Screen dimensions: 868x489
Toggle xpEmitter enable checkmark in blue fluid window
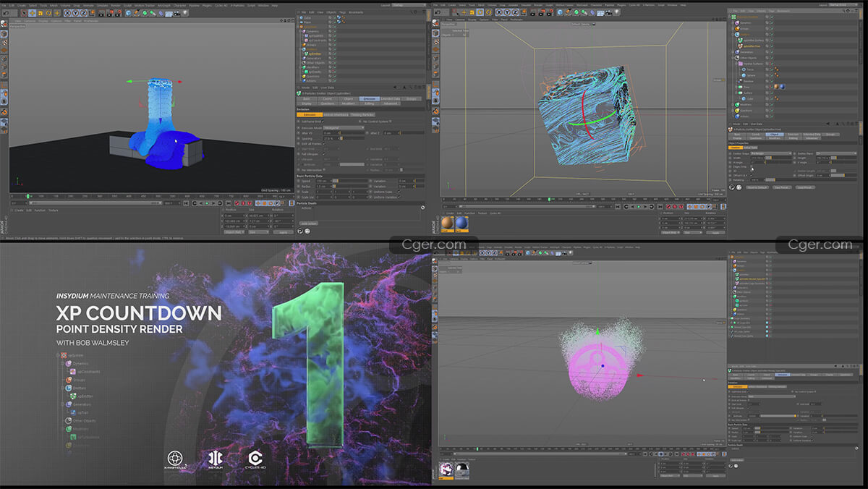tap(335, 54)
